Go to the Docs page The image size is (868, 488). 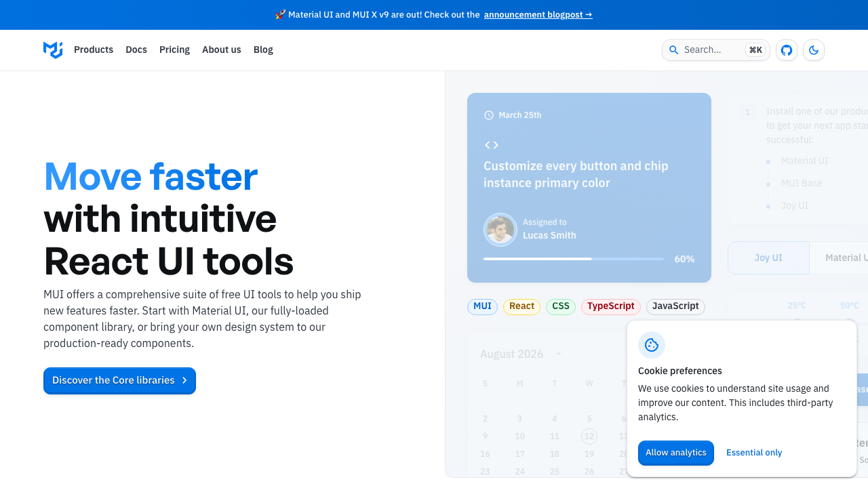coord(136,49)
